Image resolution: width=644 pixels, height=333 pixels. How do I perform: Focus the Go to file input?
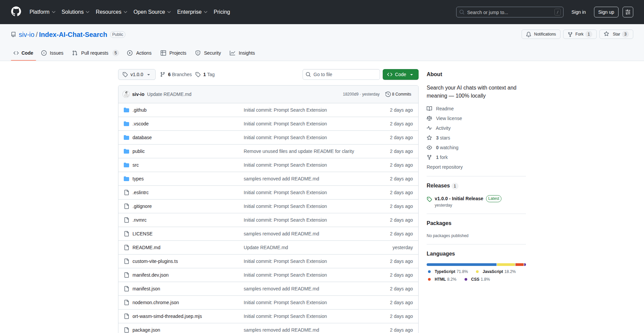click(x=341, y=74)
